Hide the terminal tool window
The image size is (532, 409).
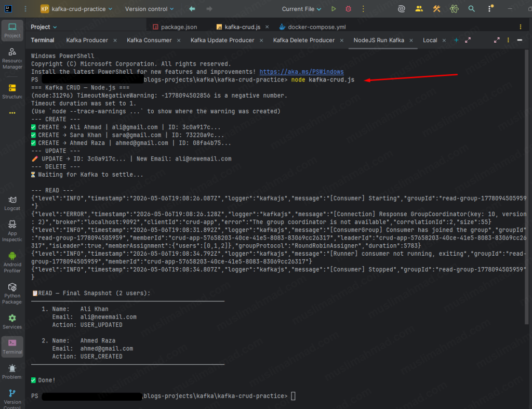(x=520, y=40)
